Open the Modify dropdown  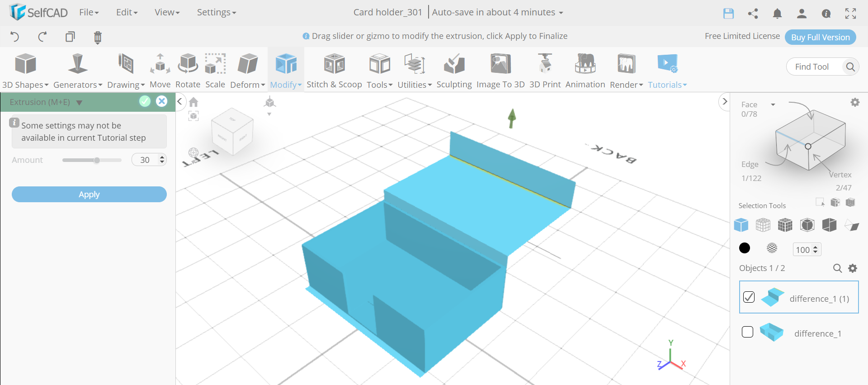286,71
